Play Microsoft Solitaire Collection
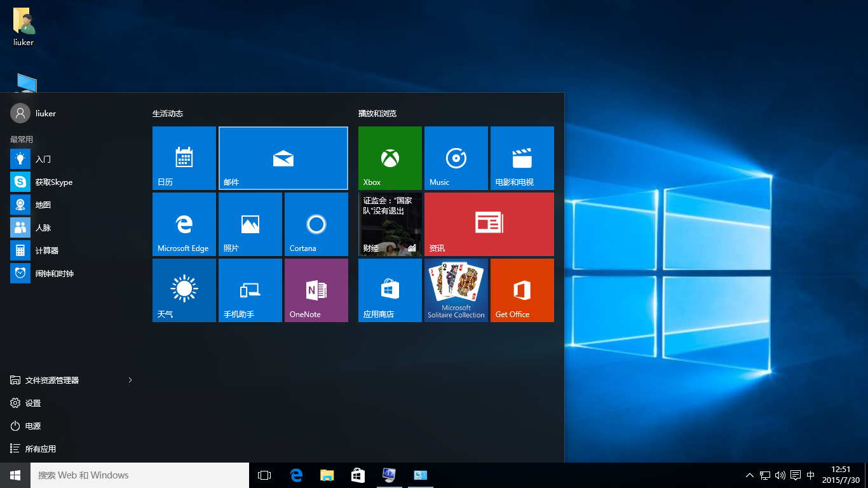Screen dimensions: 868x488 pos(456,290)
